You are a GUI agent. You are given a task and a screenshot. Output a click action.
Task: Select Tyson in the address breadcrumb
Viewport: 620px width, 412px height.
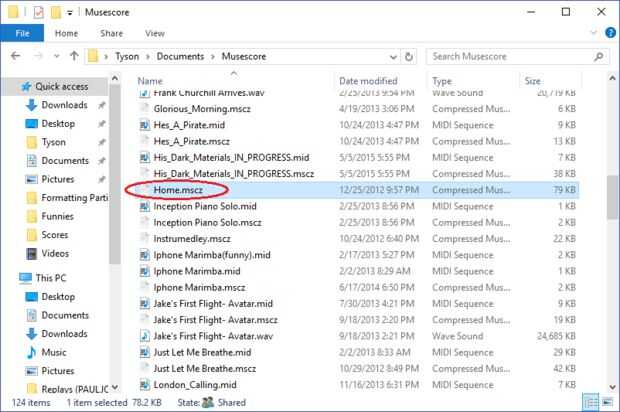pos(127,57)
